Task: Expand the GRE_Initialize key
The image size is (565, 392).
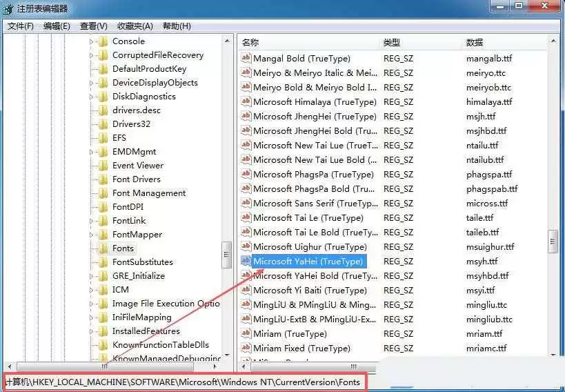Action: coord(91,276)
